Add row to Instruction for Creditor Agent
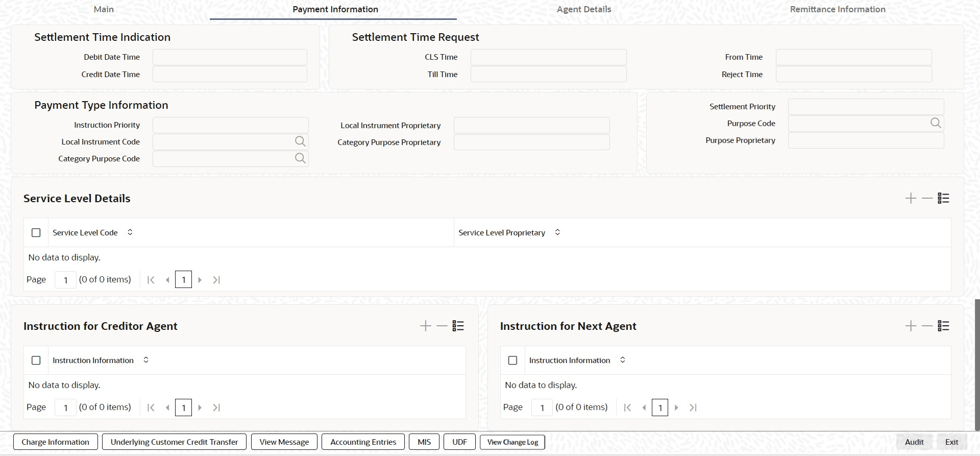This screenshot has width=980, height=456. [x=425, y=326]
